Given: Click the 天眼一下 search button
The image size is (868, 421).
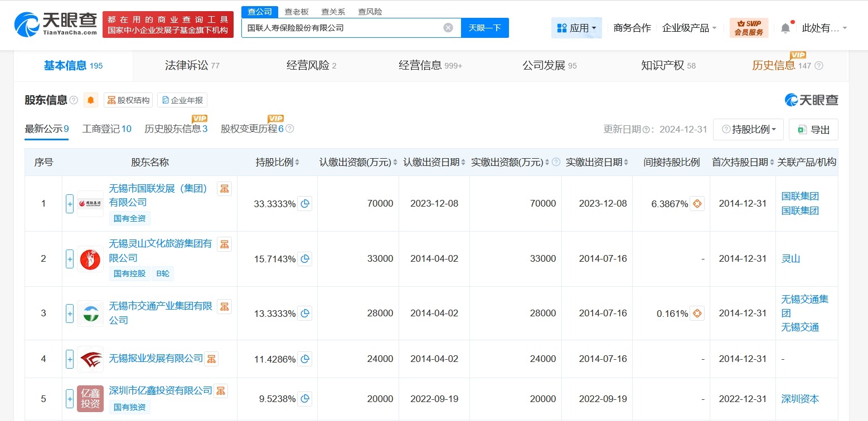Looking at the screenshot, I should click(484, 27).
